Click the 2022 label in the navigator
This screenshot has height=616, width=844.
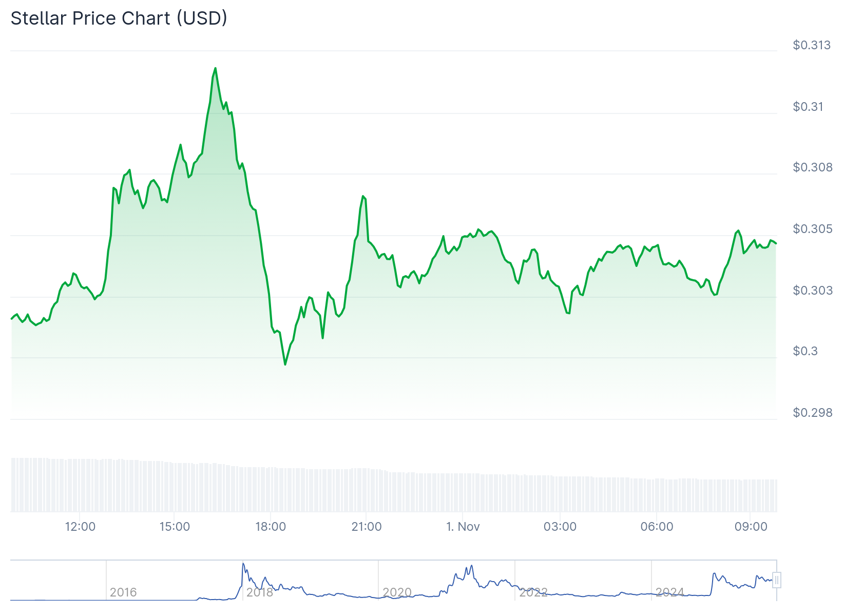[533, 592]
